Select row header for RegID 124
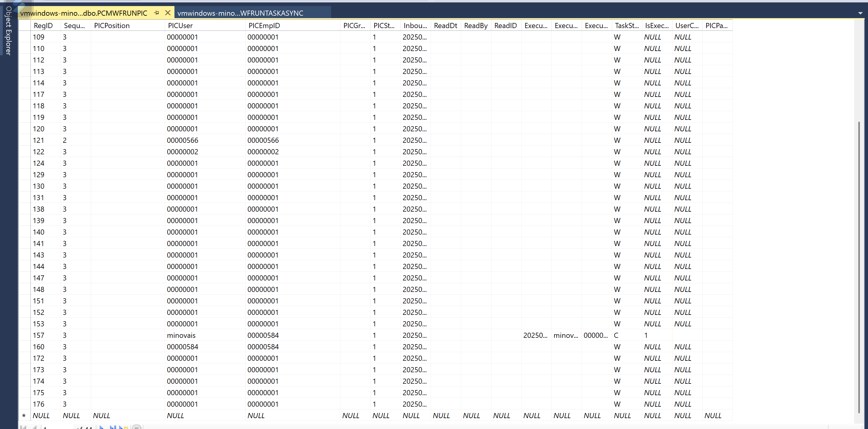This screenshot has height=429, width=868. tap(24, 163)
